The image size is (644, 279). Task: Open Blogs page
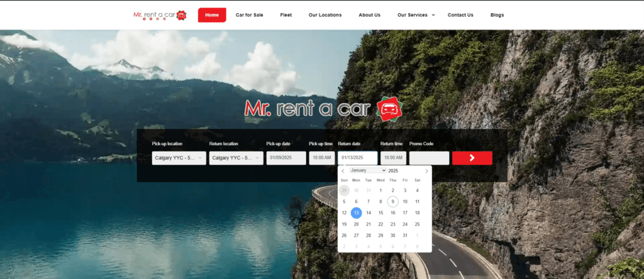tap(497, 15)
